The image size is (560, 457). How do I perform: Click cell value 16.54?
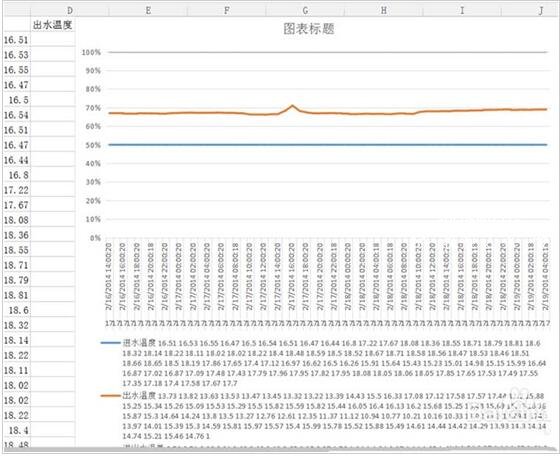pyautogui.click(x=16, y=115)
